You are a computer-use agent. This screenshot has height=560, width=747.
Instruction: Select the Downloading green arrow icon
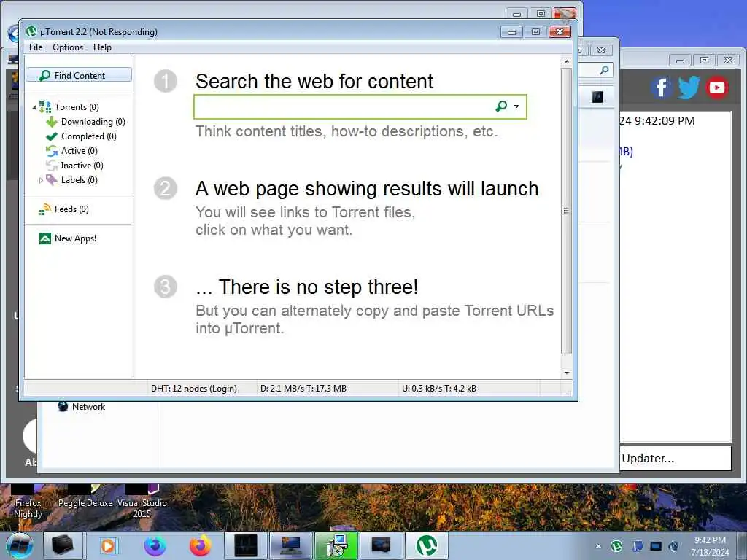pyautogui.click(x=52, y=122)
